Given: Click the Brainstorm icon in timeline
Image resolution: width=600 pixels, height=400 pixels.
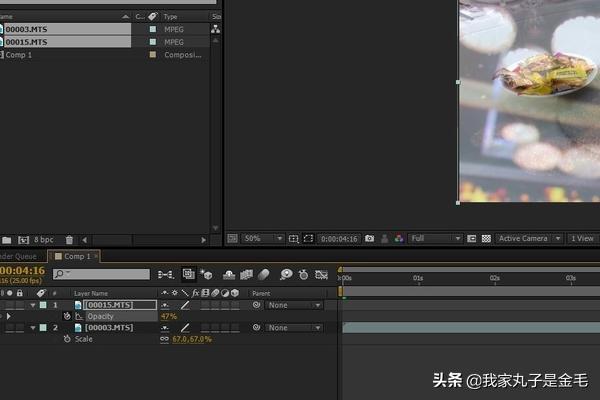Looking at the screenshot, I should click(x=286, y=274).
